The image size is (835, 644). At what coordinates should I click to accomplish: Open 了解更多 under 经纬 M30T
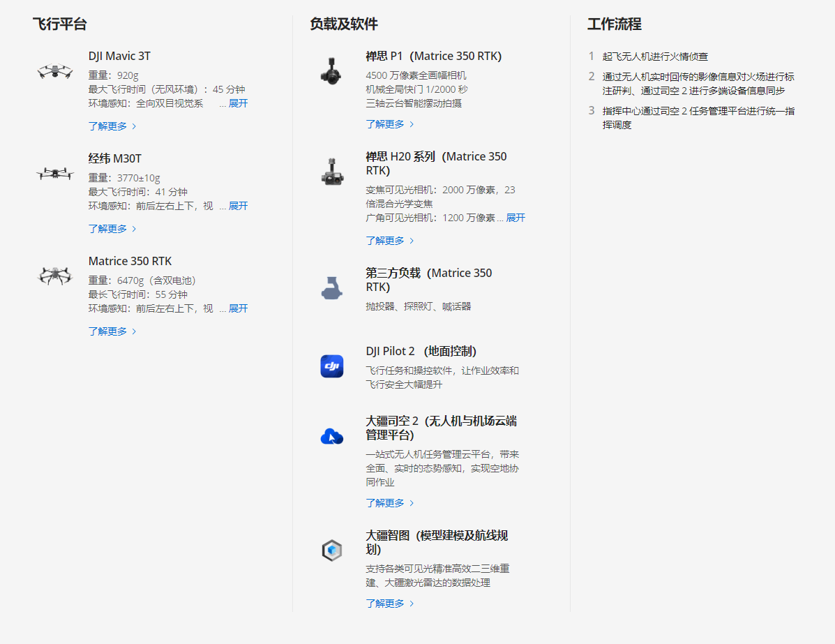point(112,229)
